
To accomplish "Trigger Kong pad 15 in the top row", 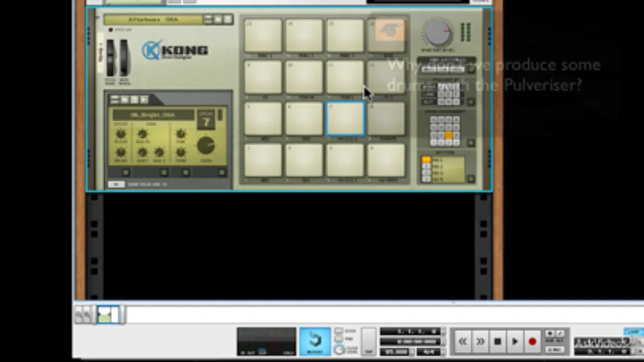I will (x=345, y=35).
